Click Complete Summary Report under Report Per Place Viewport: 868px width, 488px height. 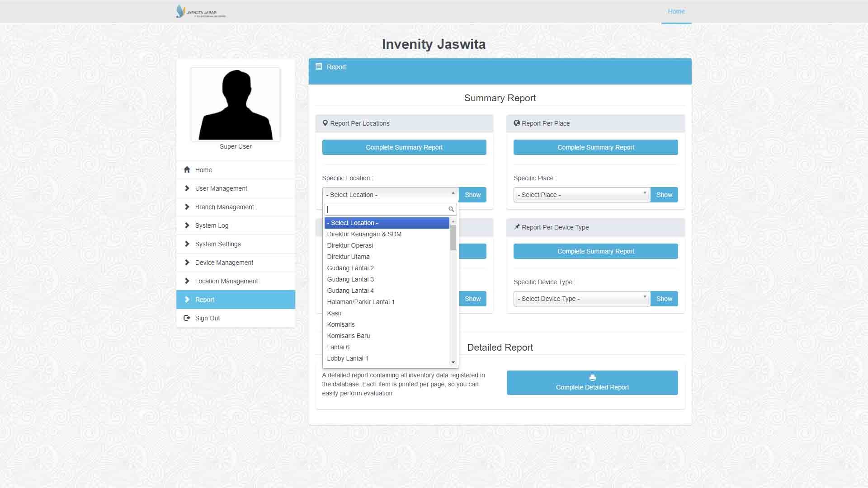pyautogui.click(x=595, y=147)
